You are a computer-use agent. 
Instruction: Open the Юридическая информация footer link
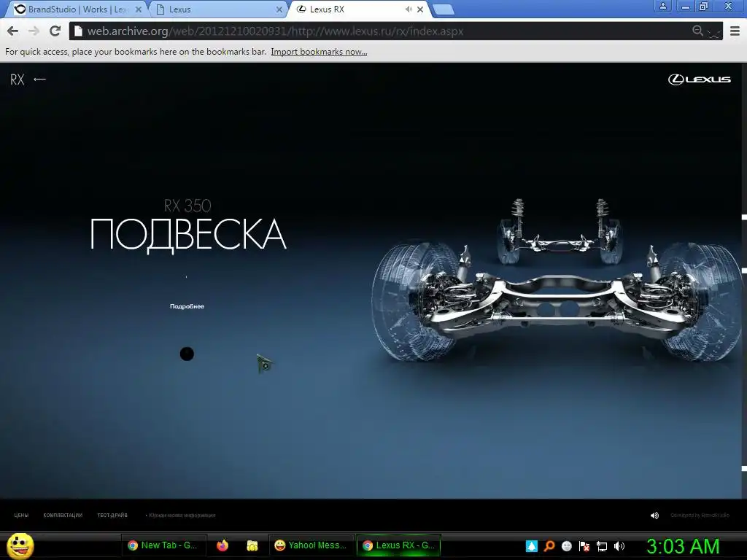(x=181, y=516)
